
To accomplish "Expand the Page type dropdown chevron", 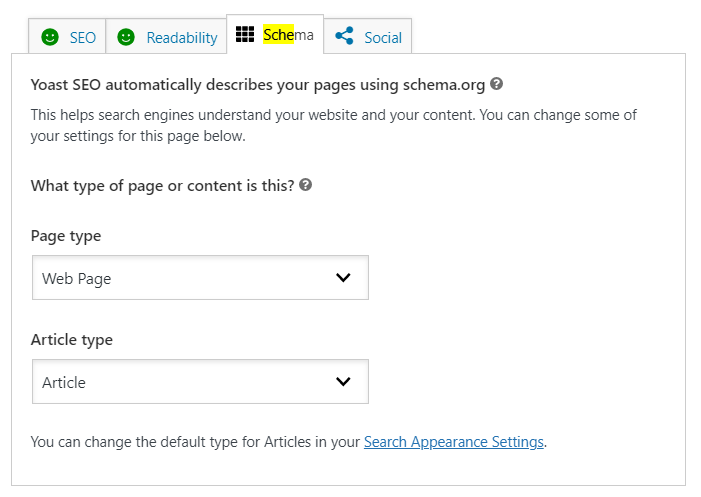I will (x=343, y=278).
